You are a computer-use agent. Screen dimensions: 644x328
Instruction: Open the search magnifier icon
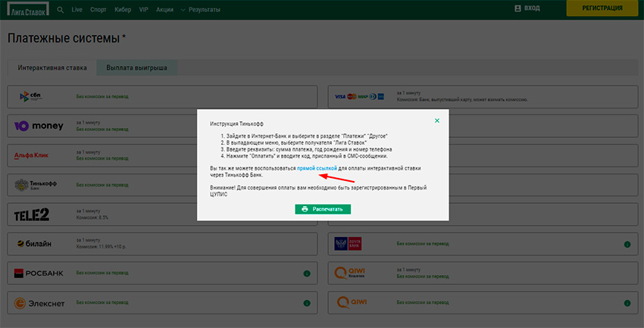point(61,9)
